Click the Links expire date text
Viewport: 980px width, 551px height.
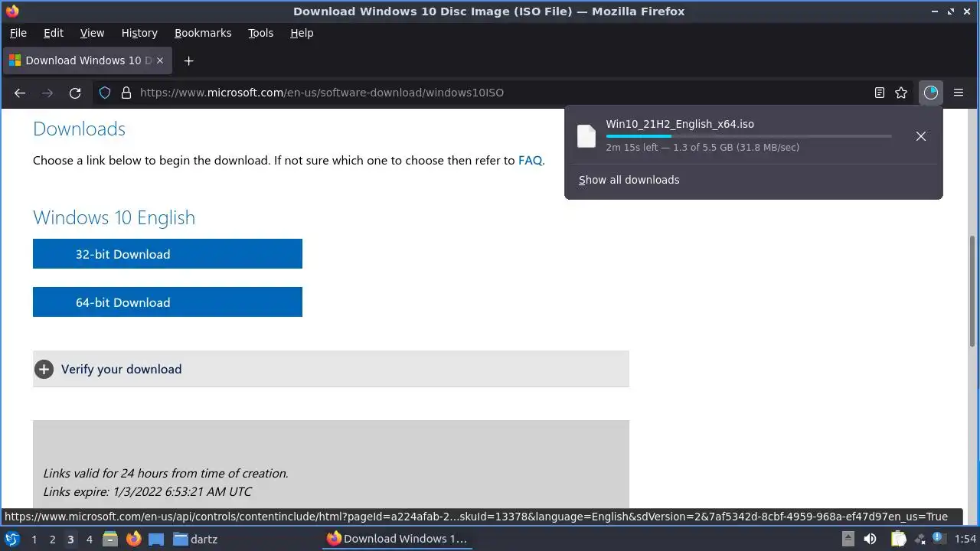[x=147, y=491]
